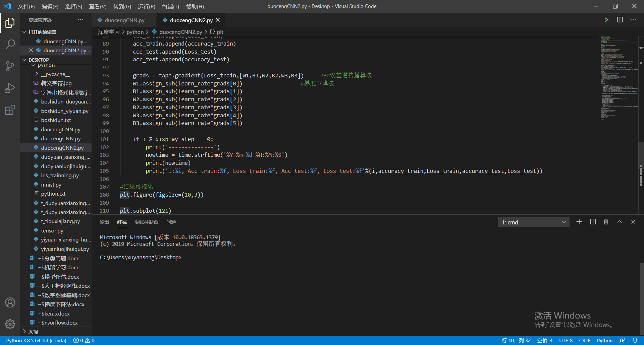This screenshot has width=644, height=345.
Task: Open editor More Actions ellipsis
Action: click(633, 20)
